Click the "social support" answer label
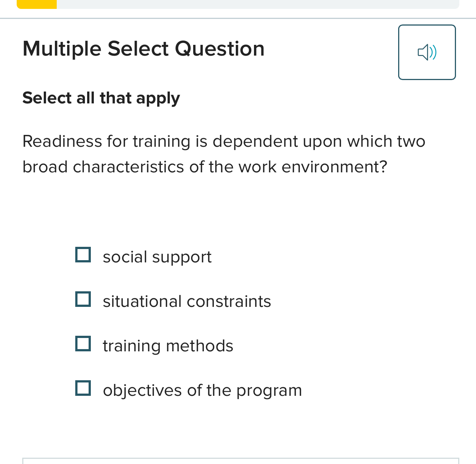 [157, 257]
